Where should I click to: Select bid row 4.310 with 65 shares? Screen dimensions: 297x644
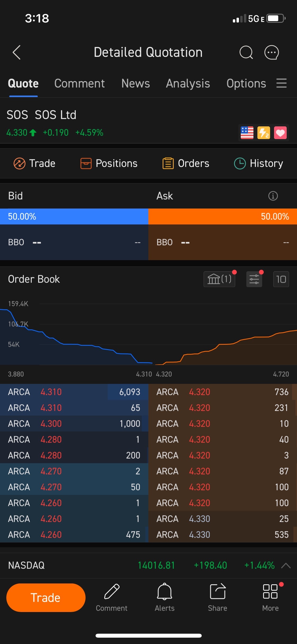click(x=74, y=408)
